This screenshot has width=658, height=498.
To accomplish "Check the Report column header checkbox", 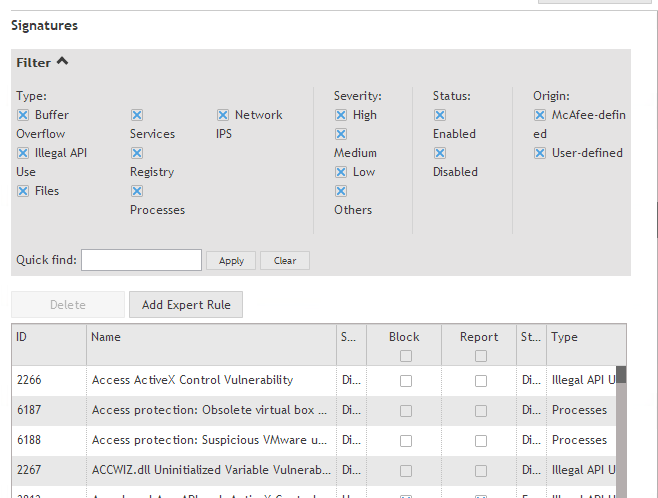I will point(480,356).
